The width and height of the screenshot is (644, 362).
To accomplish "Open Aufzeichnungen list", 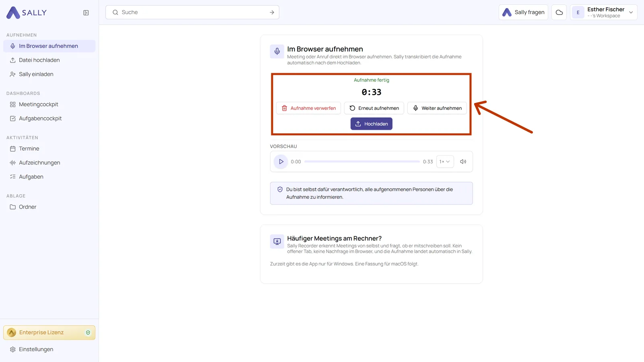I will pos(49,162).
